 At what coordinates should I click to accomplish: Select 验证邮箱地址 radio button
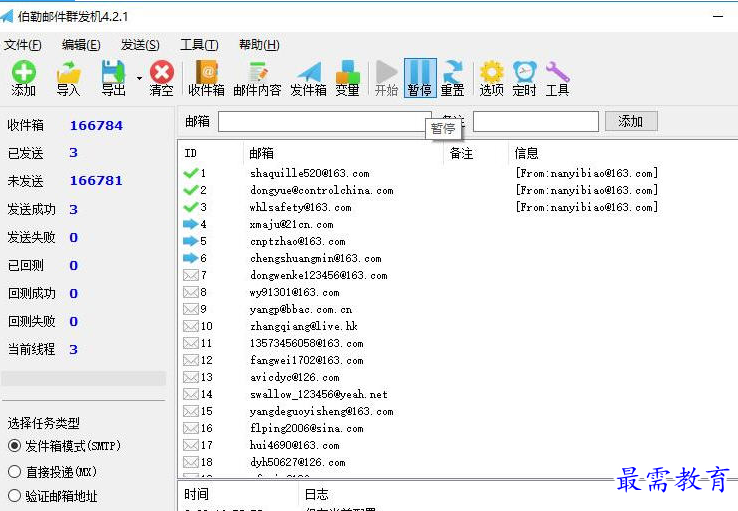15,496
